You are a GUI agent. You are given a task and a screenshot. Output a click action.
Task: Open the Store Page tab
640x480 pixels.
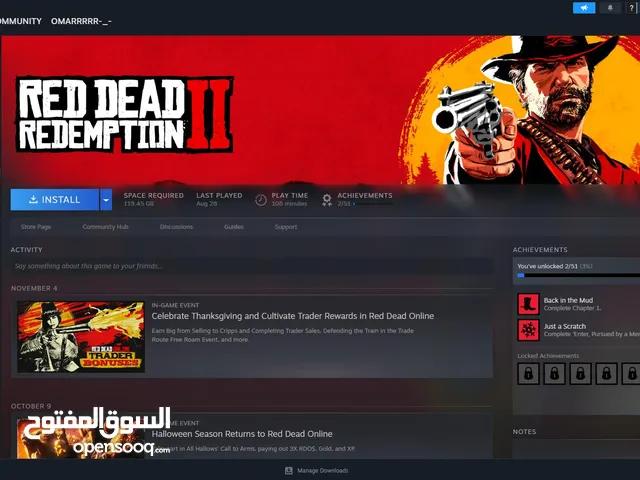pyautogui.click(x=36, y=227)
